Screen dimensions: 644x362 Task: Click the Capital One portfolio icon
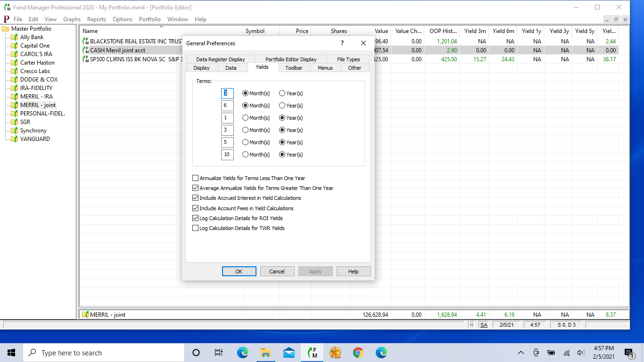tap(15, 46)
